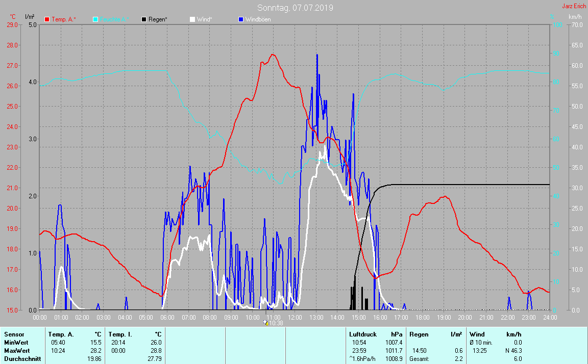Click the Sensor header in stats table
Image resolution: width=588 pixels, height=364 pixels.
pos(14,334)
